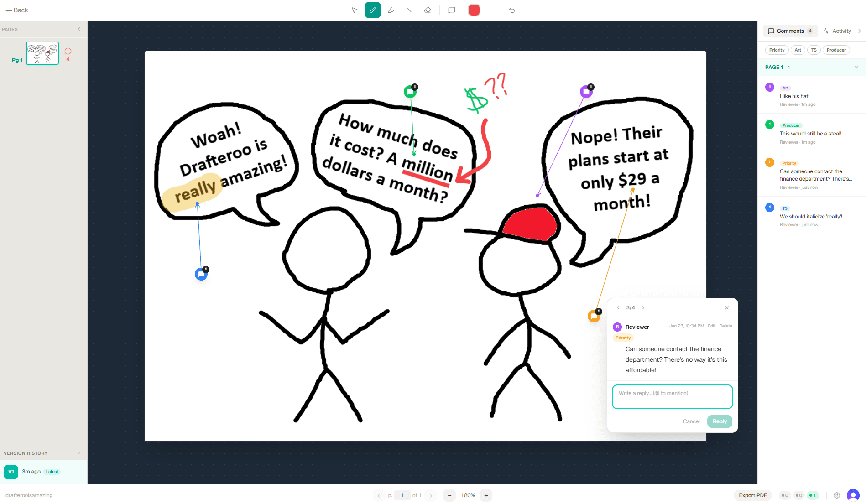Go to the next page arrow

pos(431,495)
